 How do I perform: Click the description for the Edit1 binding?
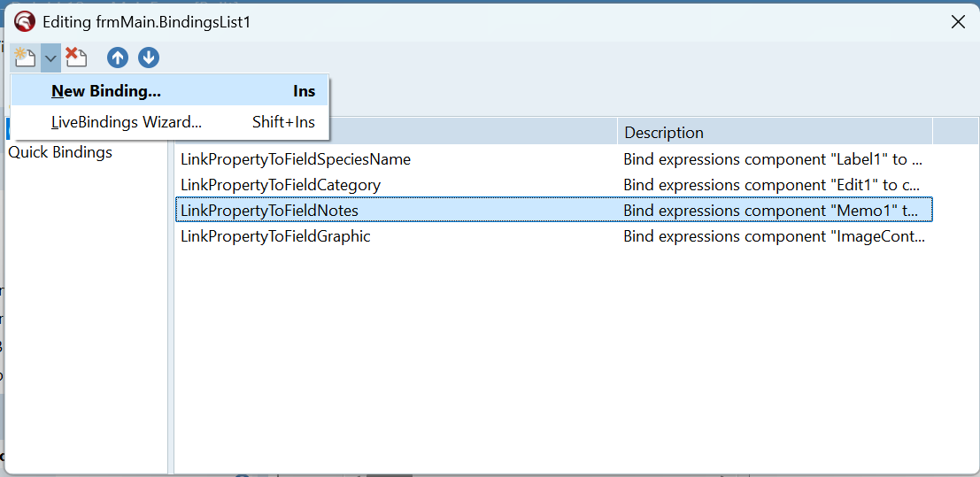(772, 185)
